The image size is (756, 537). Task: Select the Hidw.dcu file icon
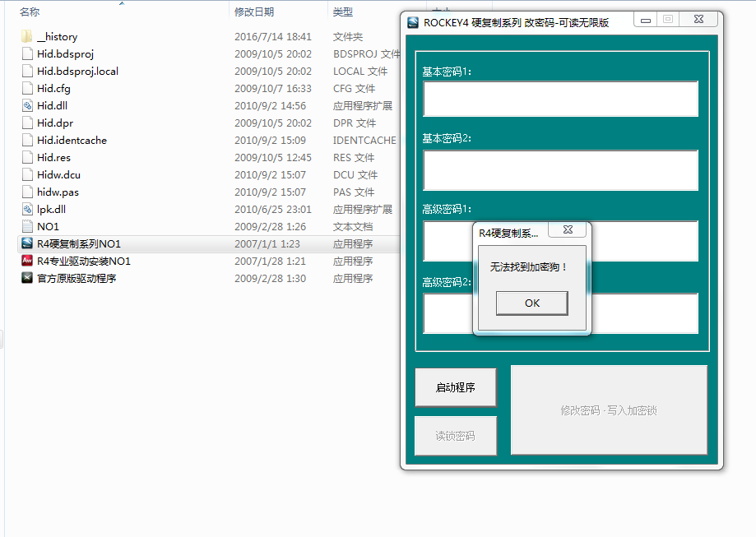27,175
